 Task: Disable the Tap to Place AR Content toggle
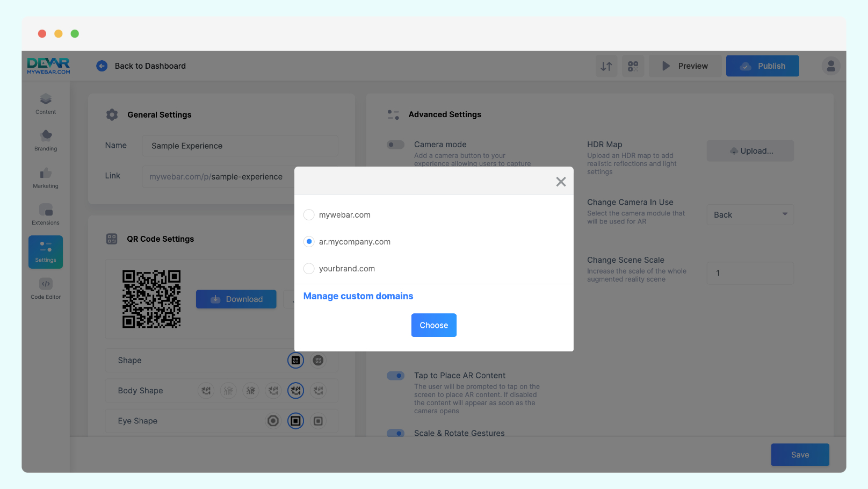pos(395,375)
